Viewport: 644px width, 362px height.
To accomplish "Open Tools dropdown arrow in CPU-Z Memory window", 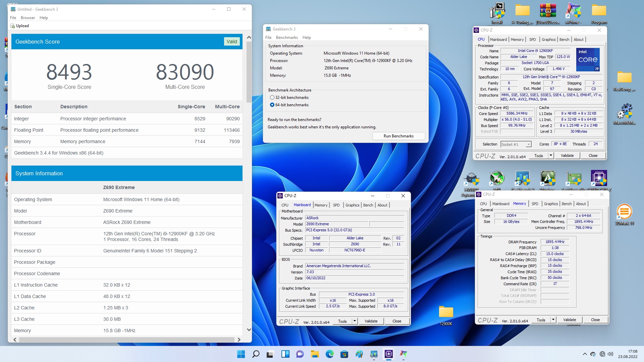I will (553, 320).
